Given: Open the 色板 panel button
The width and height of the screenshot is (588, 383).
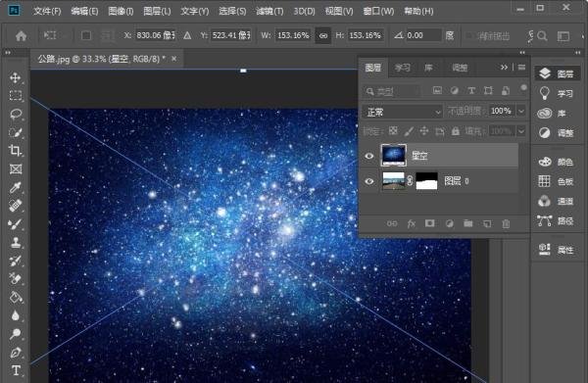Looking at the screenshot, I should click(556, 181).
